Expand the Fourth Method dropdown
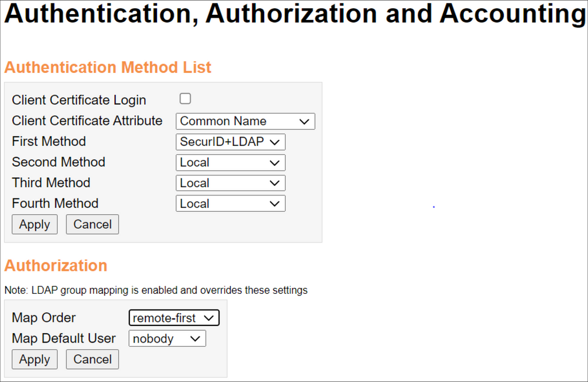 (230, 204)
